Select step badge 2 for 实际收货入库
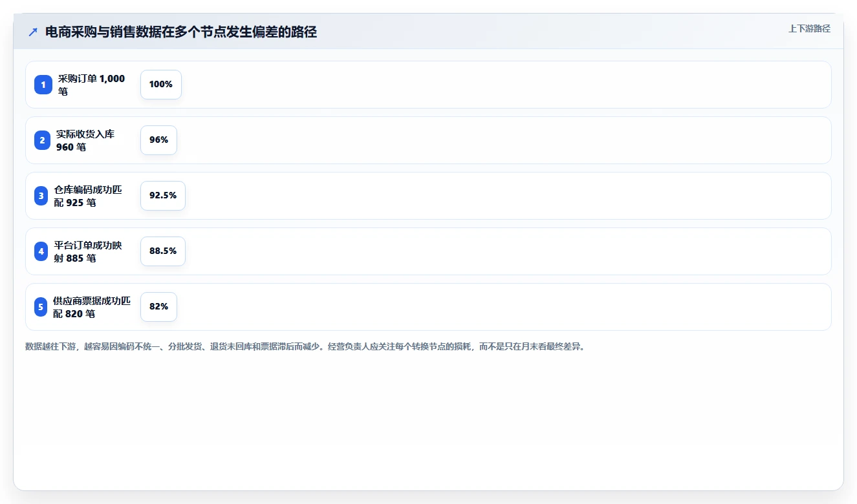This screenshot has height=504, width=857. (42, 140)
